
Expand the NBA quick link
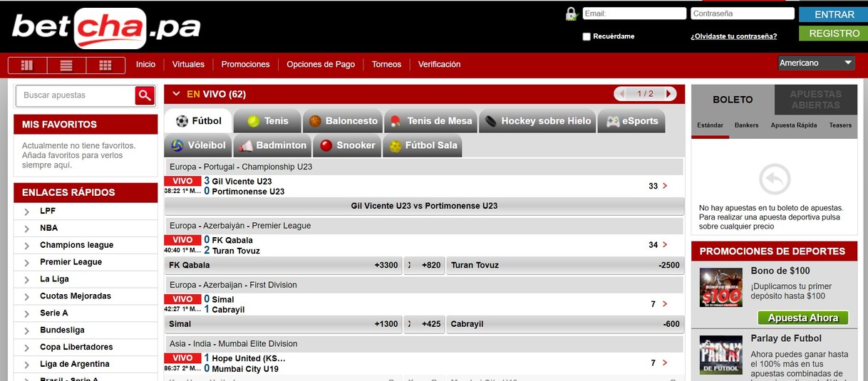pyautogui.click(x=27, y=229)
